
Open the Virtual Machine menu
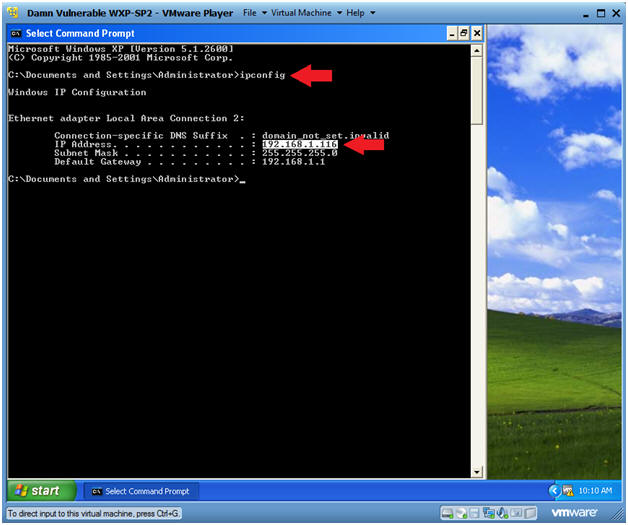tap(301, 13)
